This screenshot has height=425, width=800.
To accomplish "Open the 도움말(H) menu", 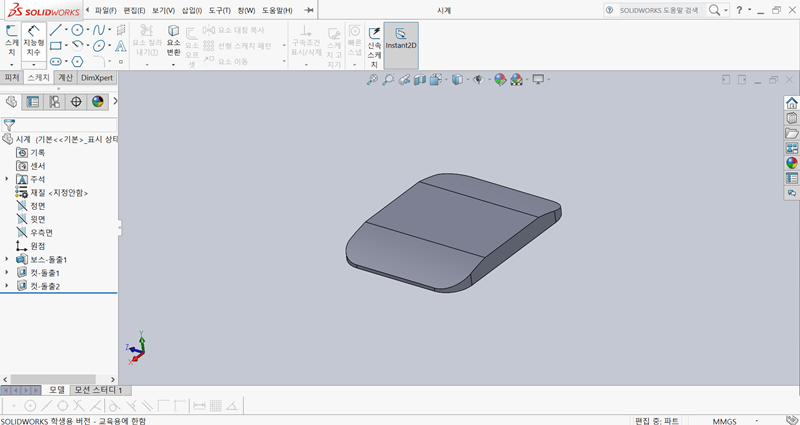I will [277, 10].
